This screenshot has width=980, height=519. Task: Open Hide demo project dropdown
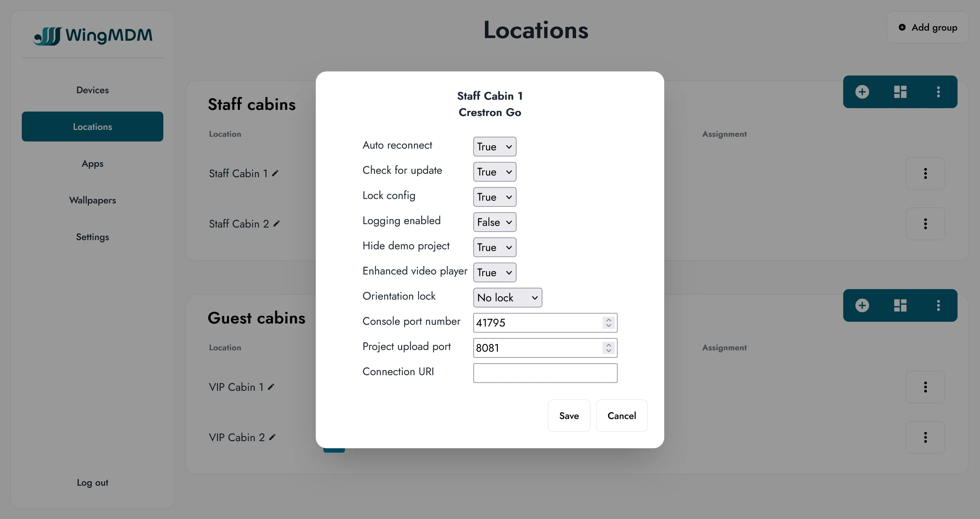click(494, 247)
